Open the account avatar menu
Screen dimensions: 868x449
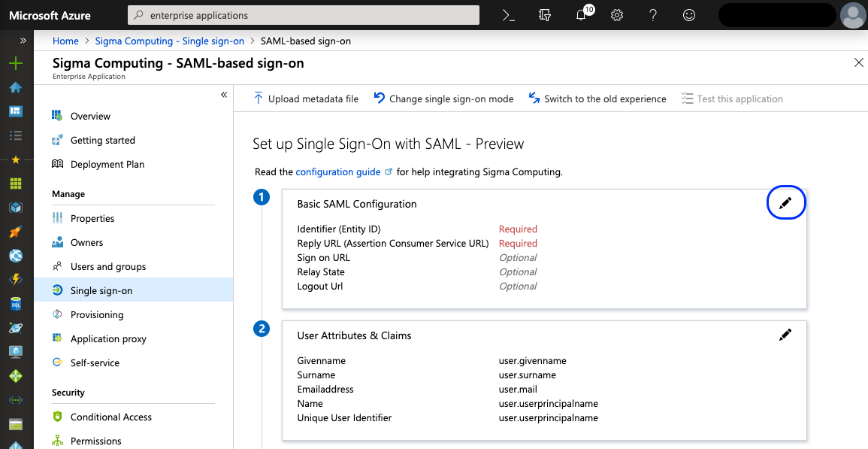[852, 15]
